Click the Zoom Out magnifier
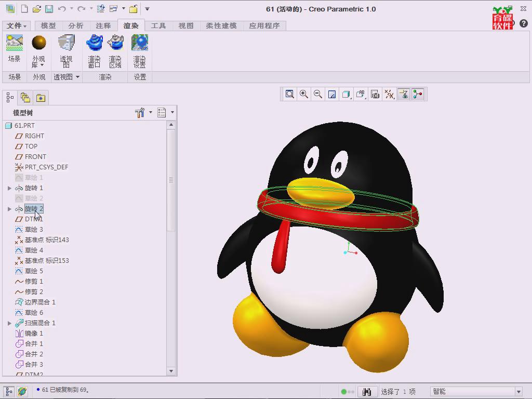Image resolution: width=532 pixels, height=399 pixels. coord(318,95)
